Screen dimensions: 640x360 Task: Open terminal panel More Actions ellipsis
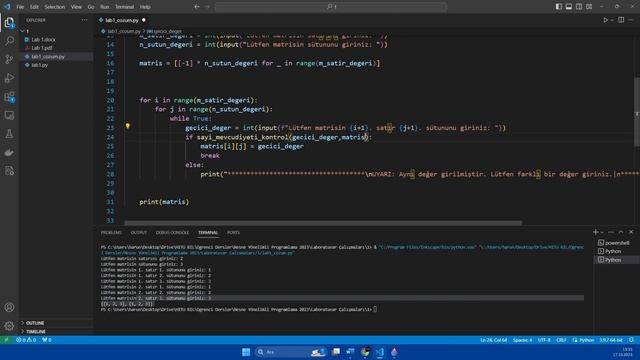611,232
